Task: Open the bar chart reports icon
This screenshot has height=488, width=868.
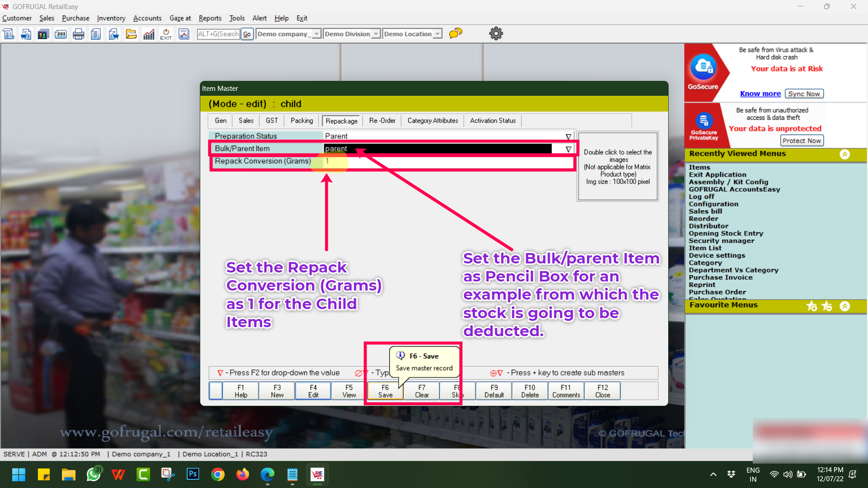Action: click(149, 34)
